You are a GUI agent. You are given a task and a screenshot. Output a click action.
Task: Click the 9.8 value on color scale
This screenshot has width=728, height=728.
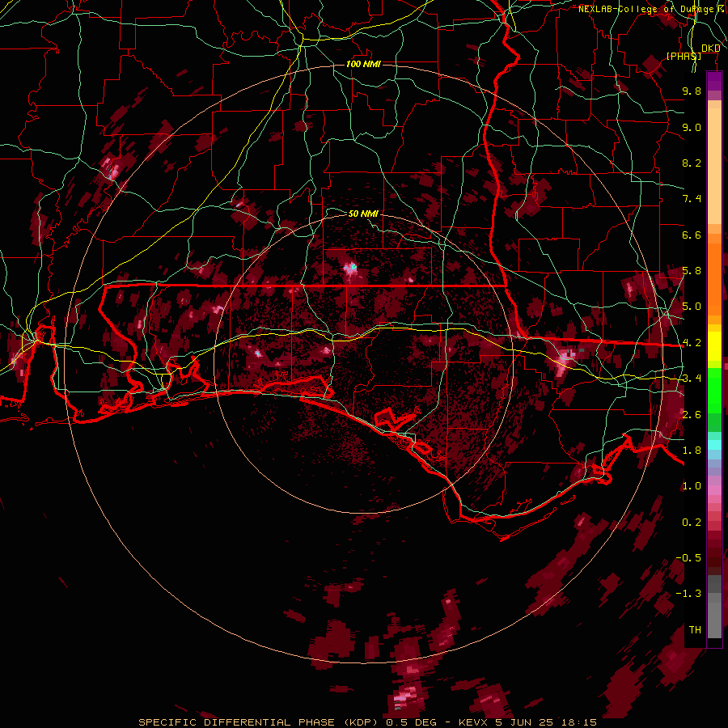[x=692, y=91]
